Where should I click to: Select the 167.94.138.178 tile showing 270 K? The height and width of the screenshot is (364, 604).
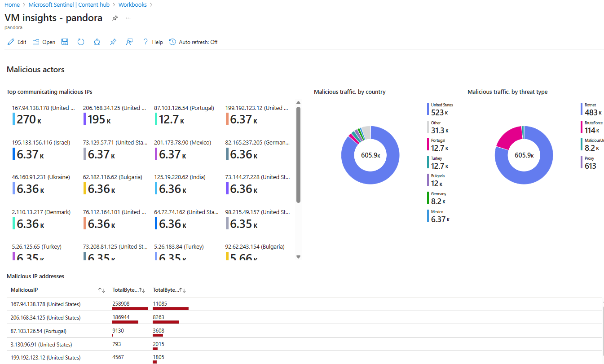coord(44,115)
